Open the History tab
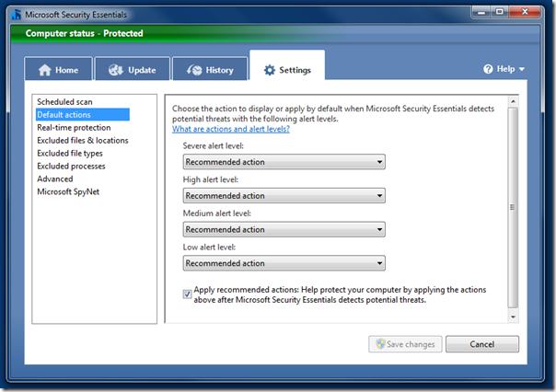This screenshot has height=392, width=556. [210, 69]
